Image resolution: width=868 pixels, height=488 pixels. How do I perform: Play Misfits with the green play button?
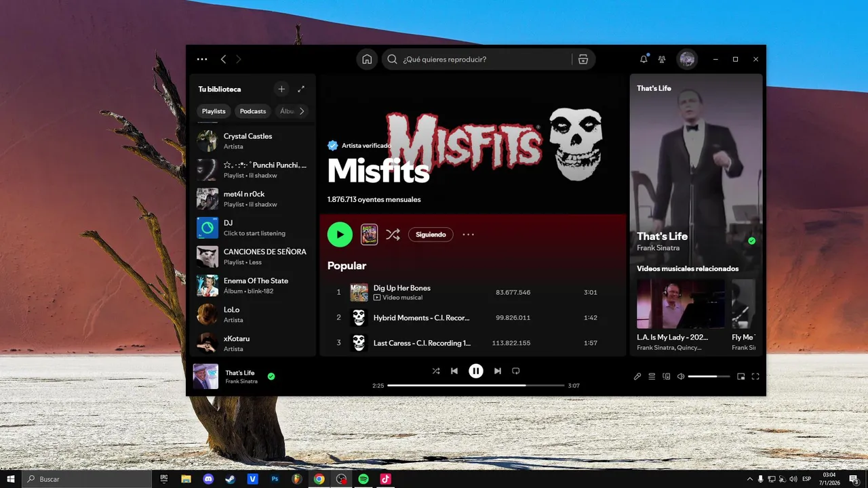point(340,235)
